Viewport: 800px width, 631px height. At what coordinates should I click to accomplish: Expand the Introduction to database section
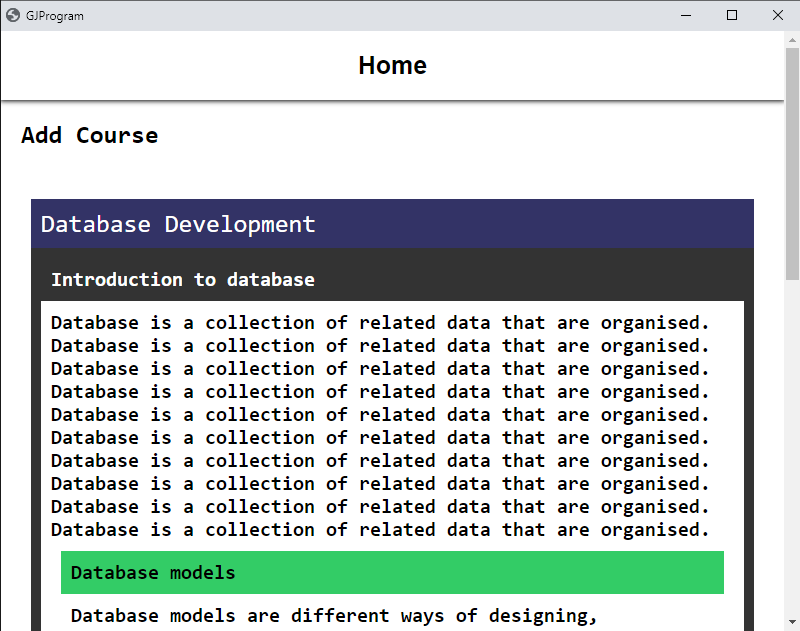tap(183, 280)
